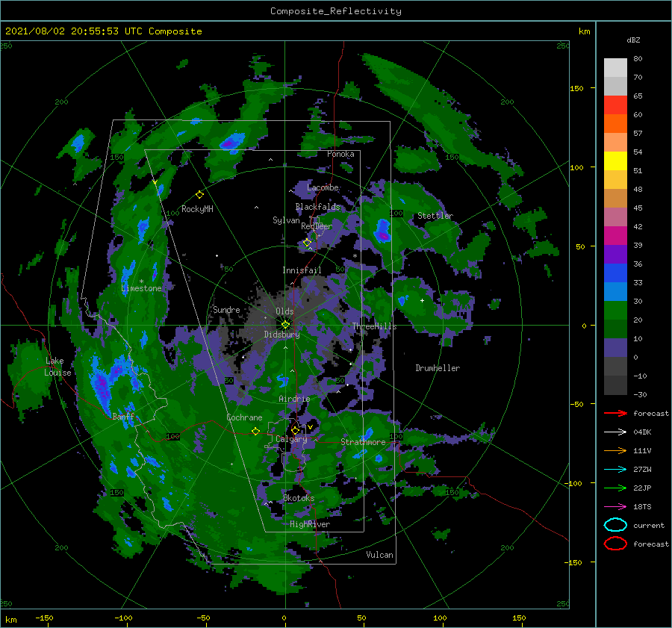Image resolution: width=672 pixels, height=628 pixels.
Task: Click the Composite_Reflectivity title
Action: [x=335, y=11]
